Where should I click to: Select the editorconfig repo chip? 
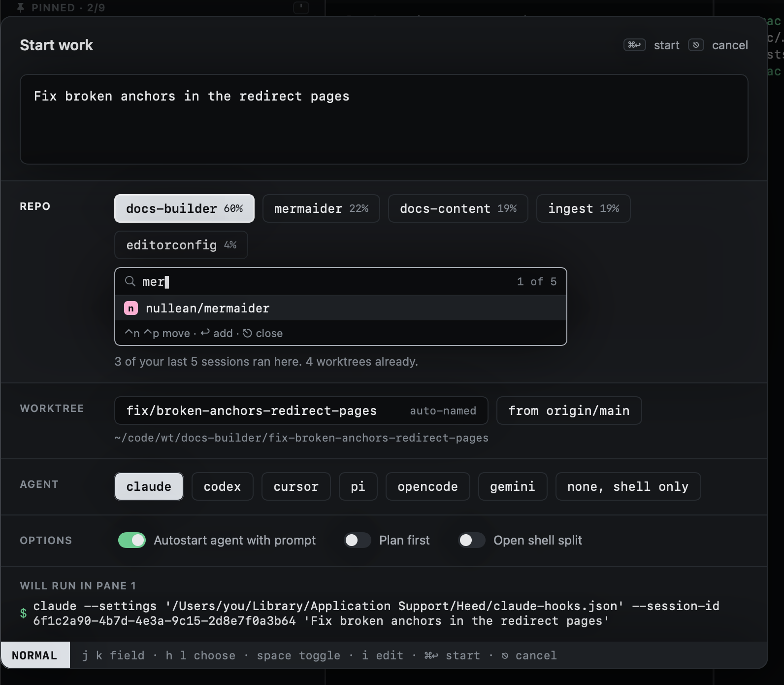(181, 245)
